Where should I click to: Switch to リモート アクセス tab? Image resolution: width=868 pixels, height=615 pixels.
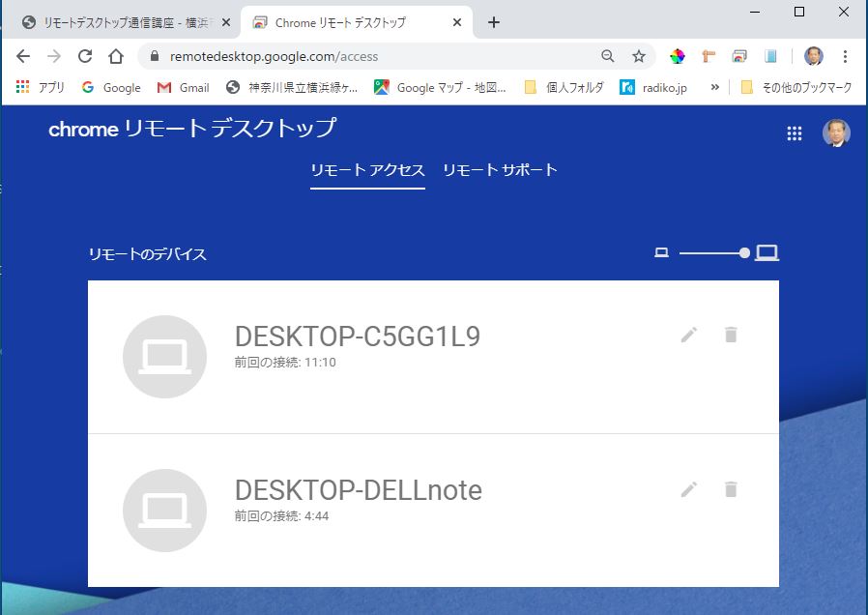(367, 170)
